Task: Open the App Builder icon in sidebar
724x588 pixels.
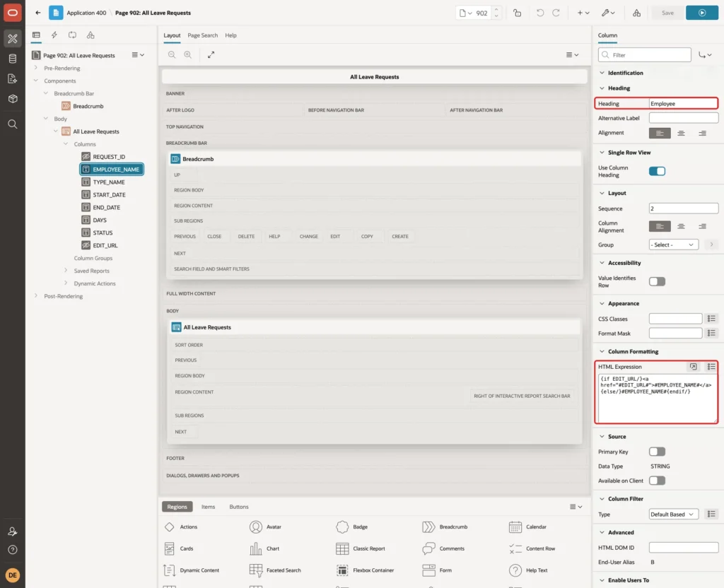Action: click(x=13, y=39)
